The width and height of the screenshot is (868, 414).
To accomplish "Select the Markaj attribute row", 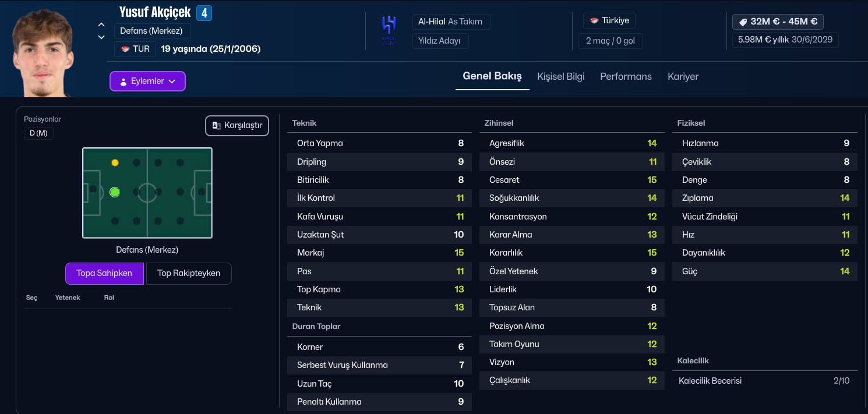I will pos(379,253).
